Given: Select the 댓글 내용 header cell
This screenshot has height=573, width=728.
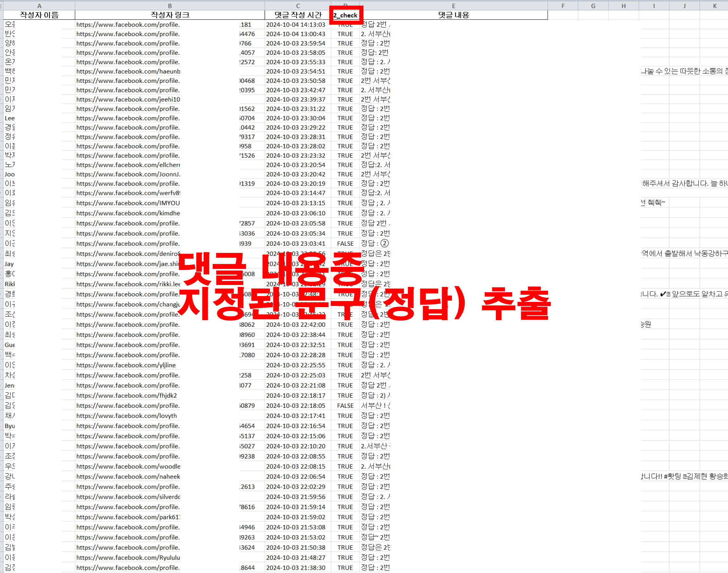Looking at the screenshot, I should tap(453, 15).
